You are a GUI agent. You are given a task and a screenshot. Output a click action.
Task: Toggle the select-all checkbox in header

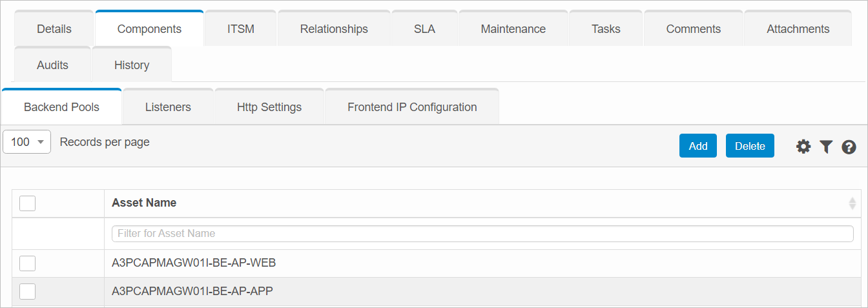point(27,203)
